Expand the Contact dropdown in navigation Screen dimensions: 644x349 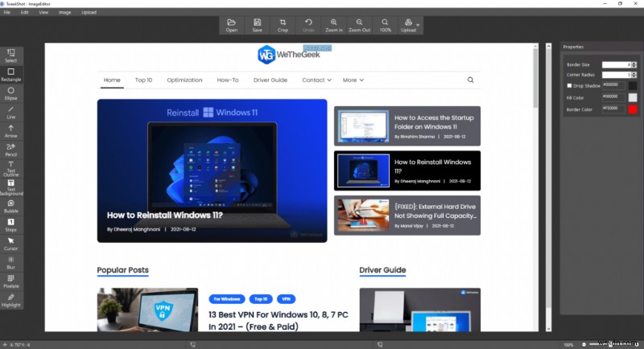click(x=316, y=80)
